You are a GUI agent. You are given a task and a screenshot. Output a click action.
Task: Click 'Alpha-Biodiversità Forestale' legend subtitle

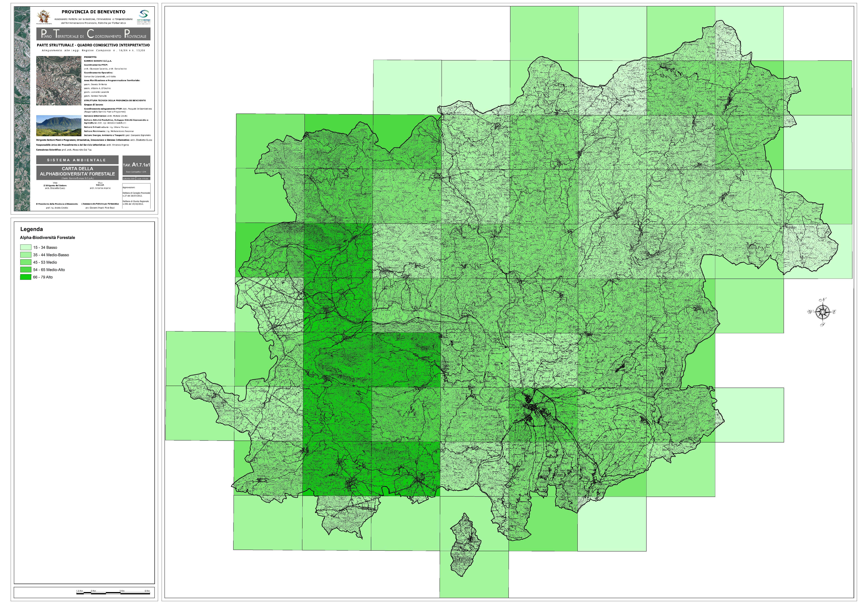click(48, 238)
